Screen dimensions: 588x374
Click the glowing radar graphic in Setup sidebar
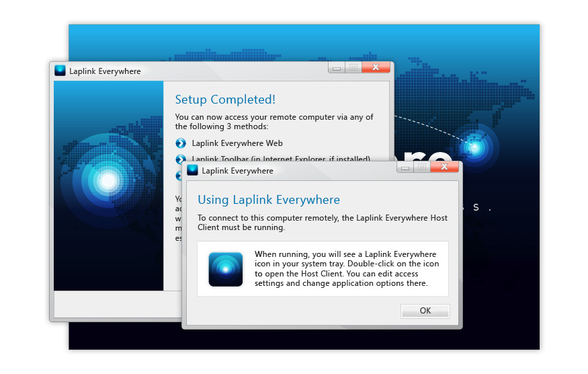point(108,180)
